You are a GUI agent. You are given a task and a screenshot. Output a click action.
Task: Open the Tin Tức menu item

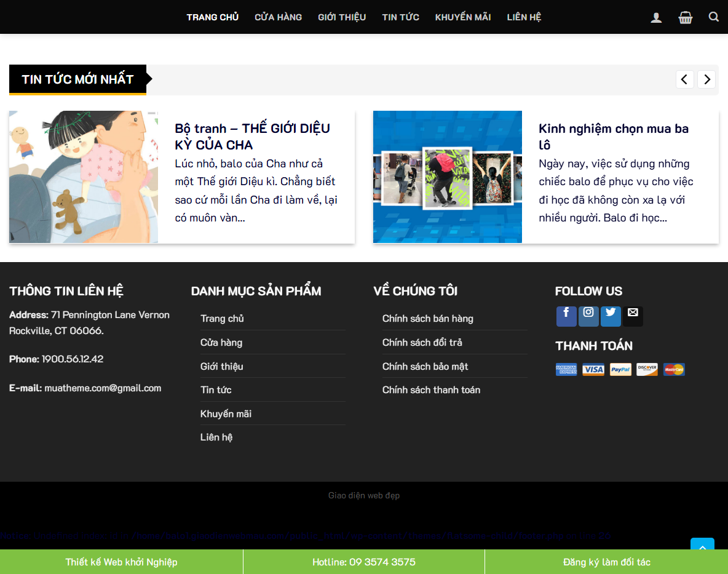pyautogui.click(x=400, y=17)
